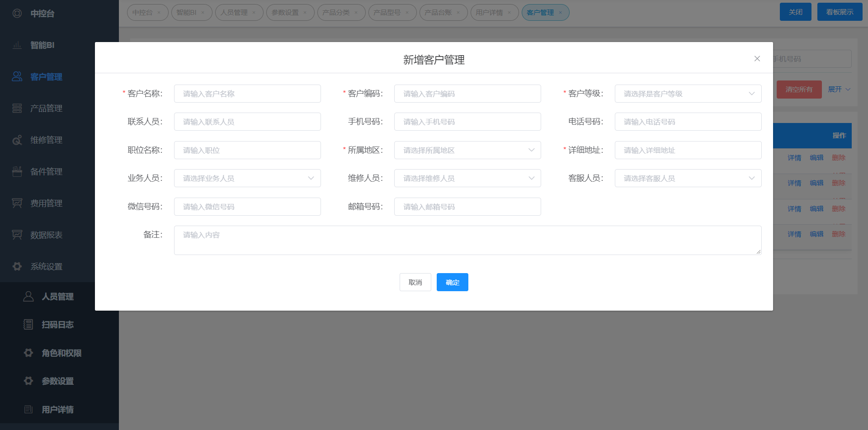
Task: Expand the 客服人员 dropdown
Action: click(x=688, y=178)
